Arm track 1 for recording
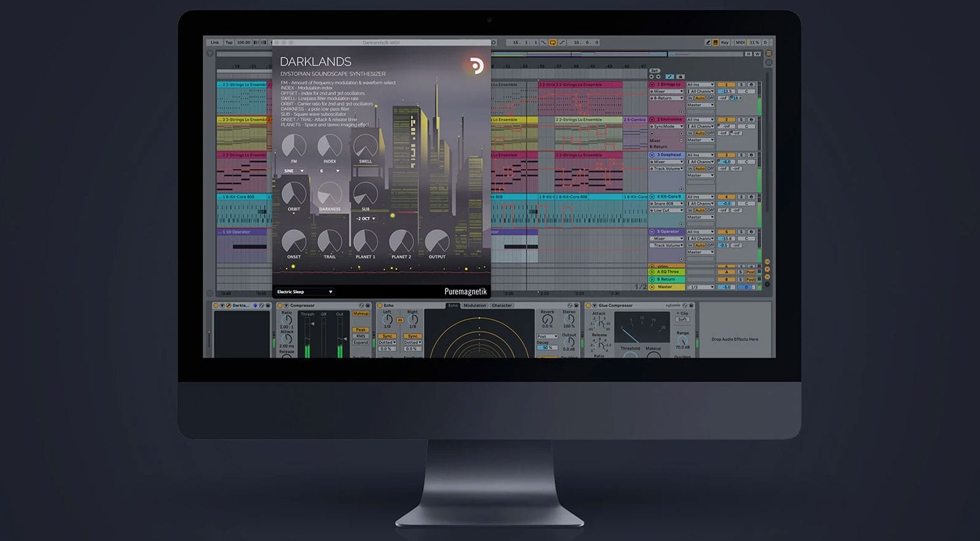The width and height of the screenshot is (980, 541). pos(751,85)
